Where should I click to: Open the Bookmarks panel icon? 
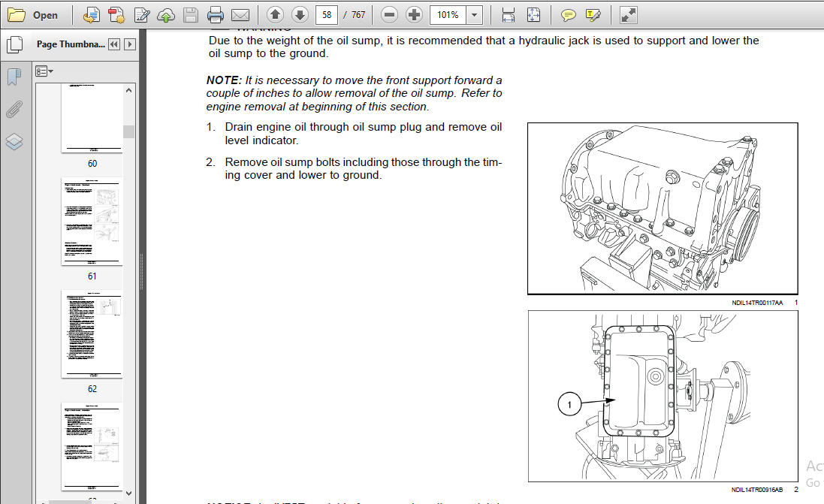[14, 77]
